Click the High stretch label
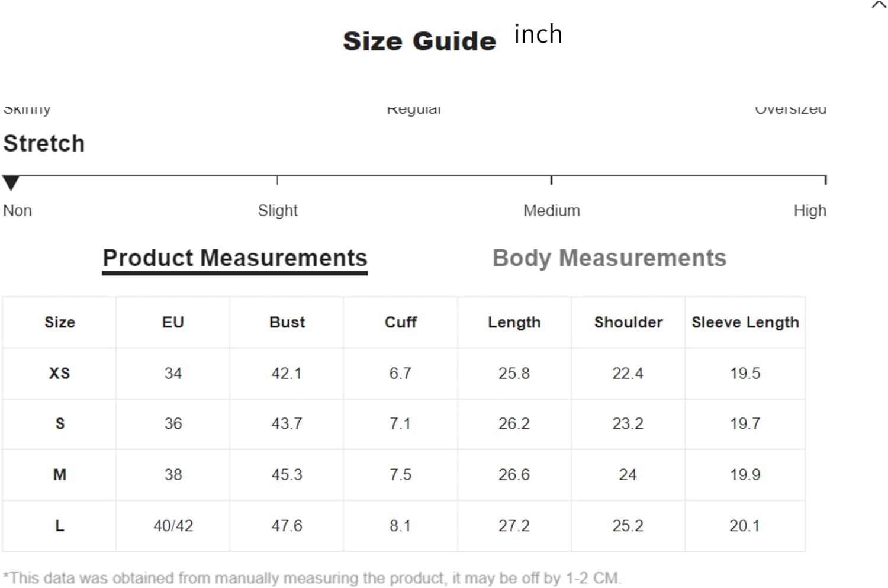Viewport: 888px width, 588px height. (x=810, y=211)
